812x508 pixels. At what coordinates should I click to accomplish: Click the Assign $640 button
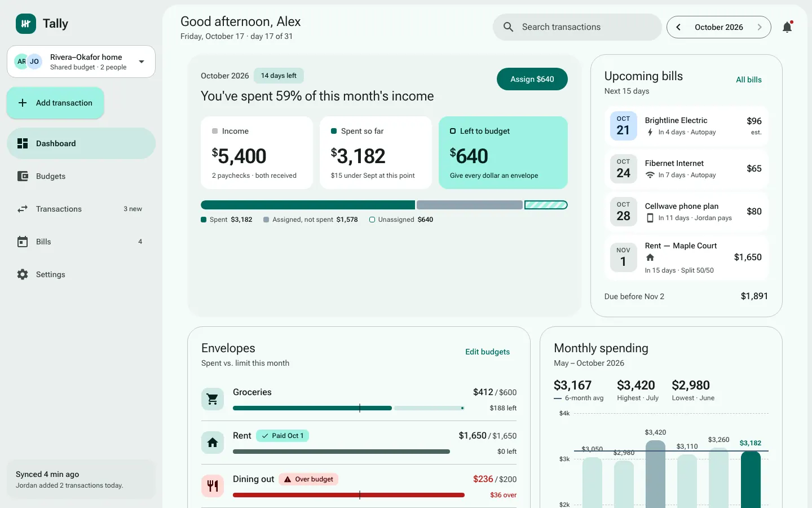532,79
